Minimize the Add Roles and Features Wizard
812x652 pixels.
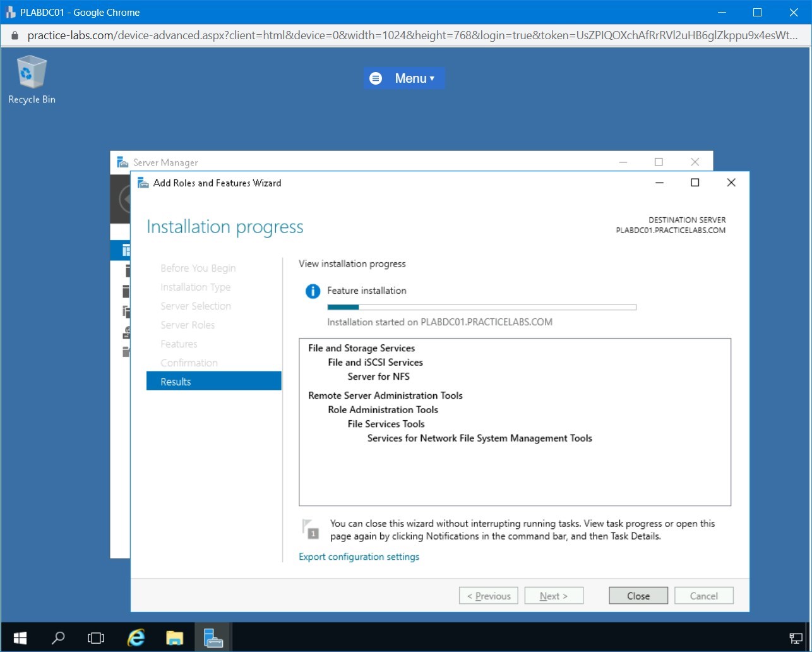pyautogui.click(x=659, y=183)
